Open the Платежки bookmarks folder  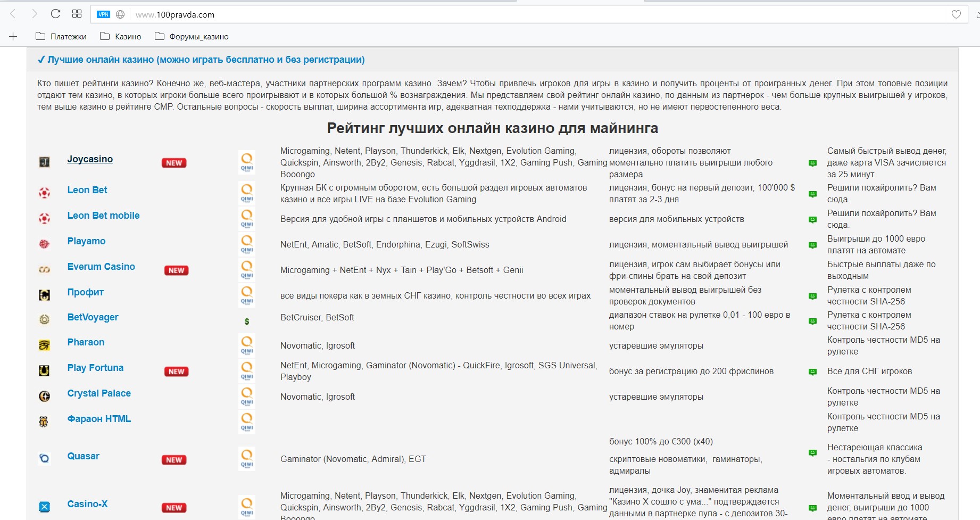61,36
